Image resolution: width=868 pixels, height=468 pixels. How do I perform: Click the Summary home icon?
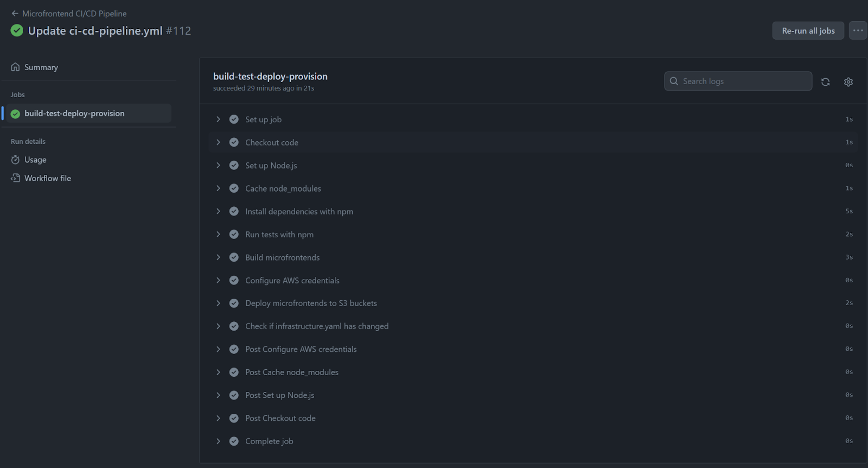[15, 67]
